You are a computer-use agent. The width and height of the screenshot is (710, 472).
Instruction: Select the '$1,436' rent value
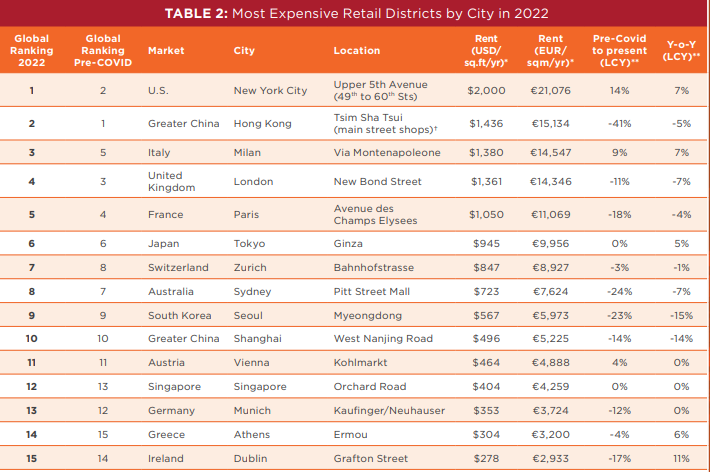pos(486,123)
